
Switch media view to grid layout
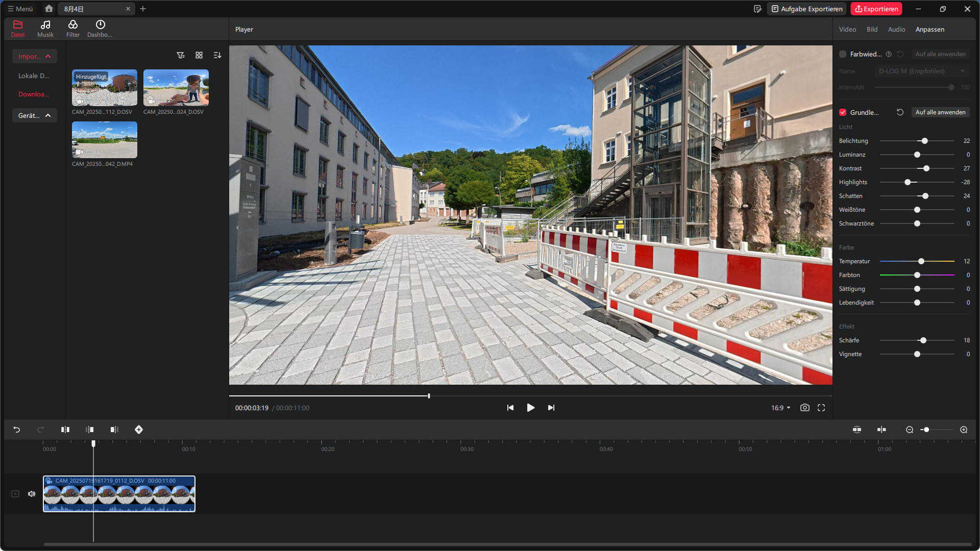coord(199,55)
